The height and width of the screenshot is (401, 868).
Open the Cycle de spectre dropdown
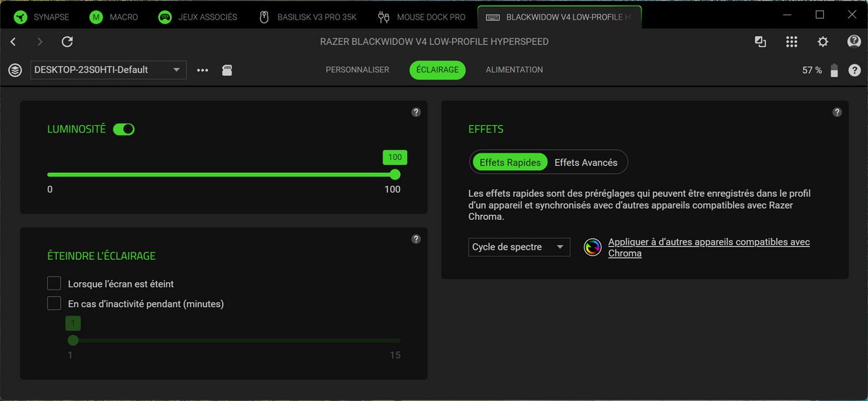[x=519, y=248]
